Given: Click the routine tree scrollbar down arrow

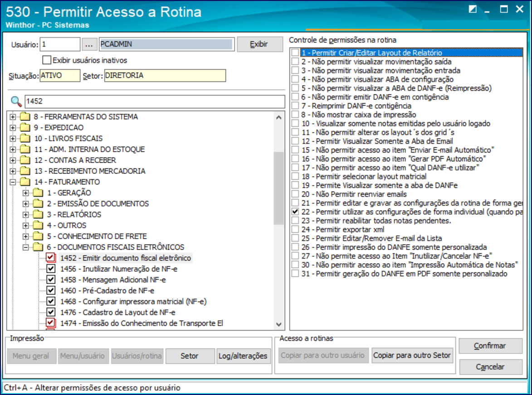Looking at the screenshot, I should [x=279, y=324].
